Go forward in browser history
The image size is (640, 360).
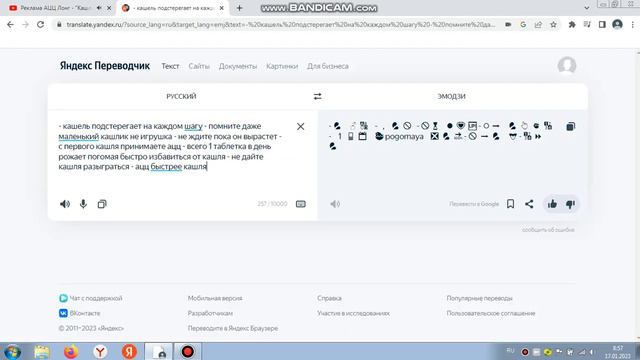point(25,24)
